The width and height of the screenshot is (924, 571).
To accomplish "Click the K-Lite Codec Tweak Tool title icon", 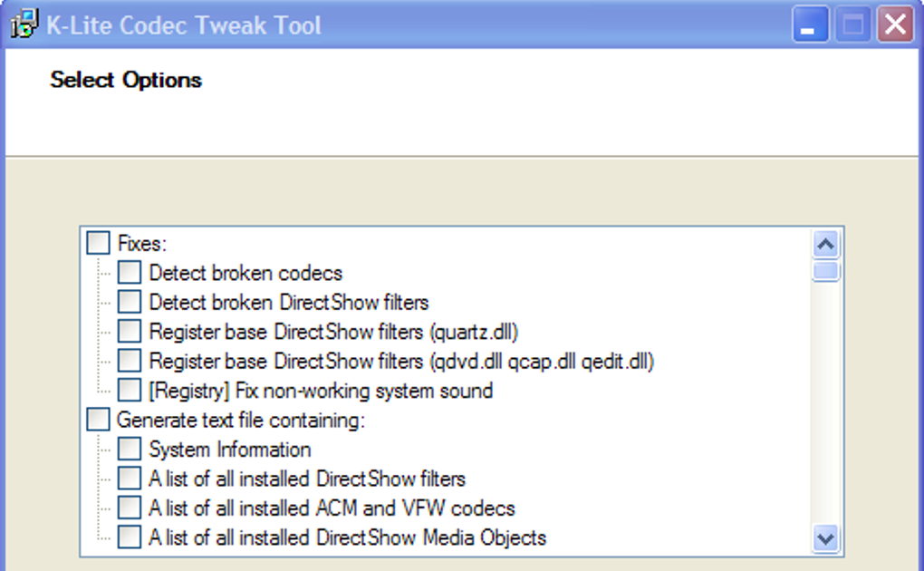I will tap(24, 24).
